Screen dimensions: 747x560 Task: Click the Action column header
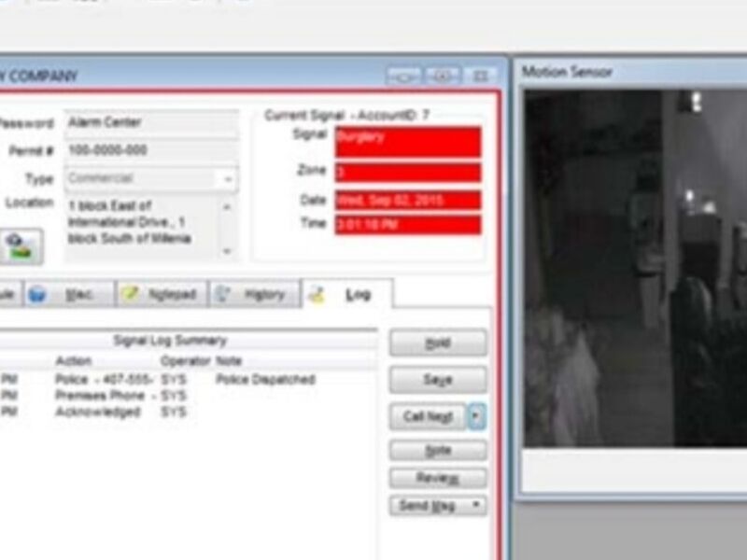(x=74, y=360)
